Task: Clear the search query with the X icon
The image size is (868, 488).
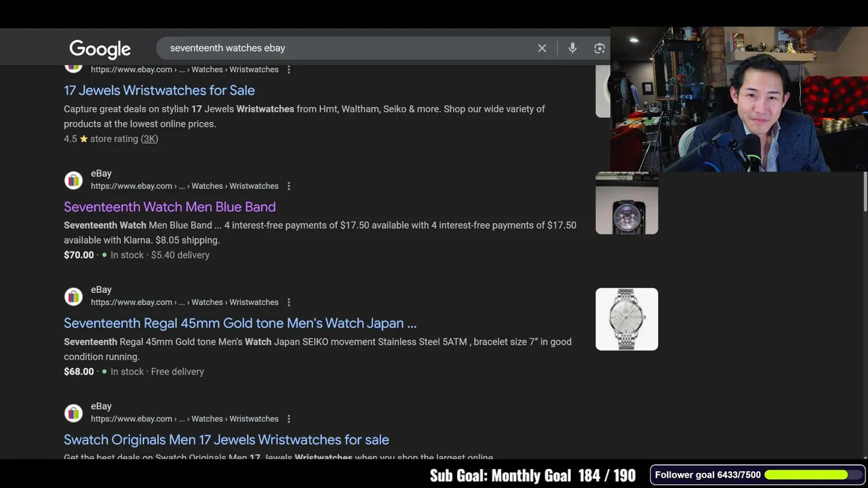Action: (x=542, y=48)
